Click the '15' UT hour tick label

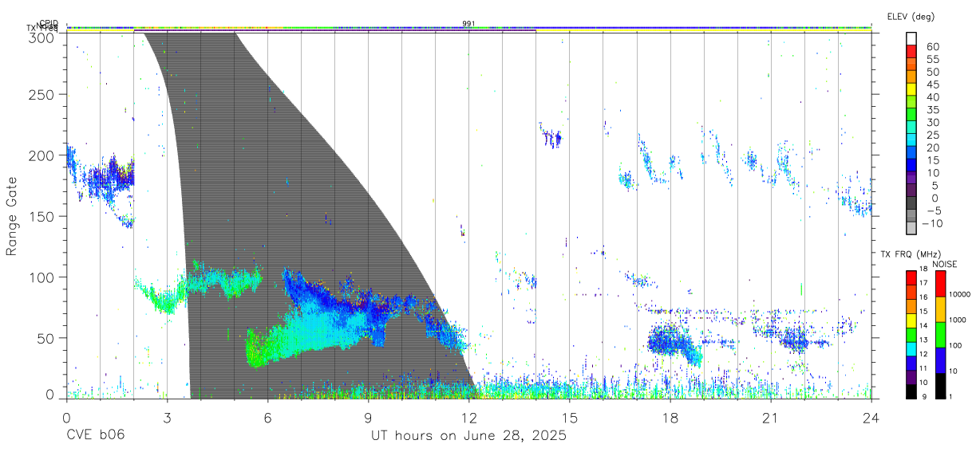(x=570, y=418)
